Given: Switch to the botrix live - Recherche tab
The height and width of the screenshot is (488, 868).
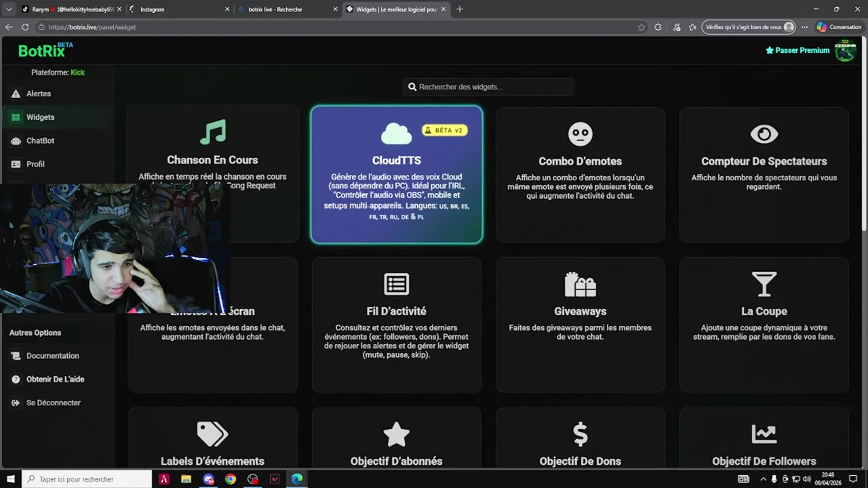Looking at the screenshot, I should click(287, 9).
